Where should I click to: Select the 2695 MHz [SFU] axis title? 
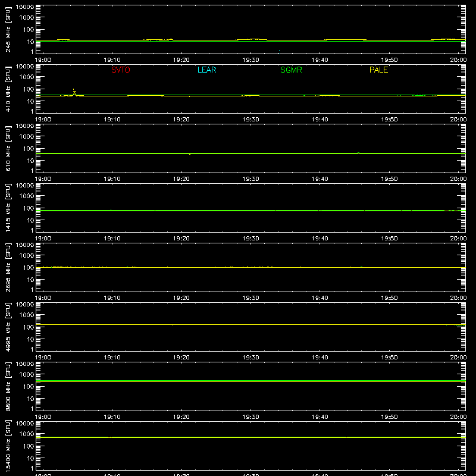[x=8, y=267]
